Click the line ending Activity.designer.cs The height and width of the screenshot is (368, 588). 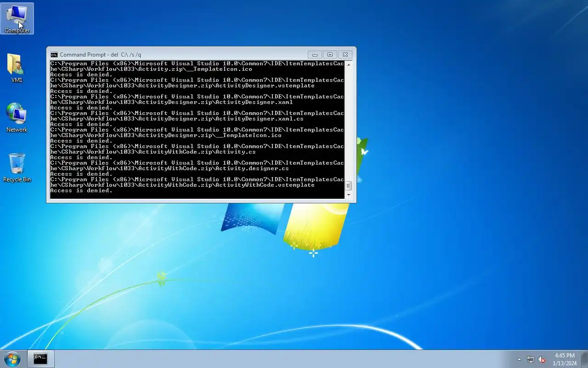tap(170, 168)
